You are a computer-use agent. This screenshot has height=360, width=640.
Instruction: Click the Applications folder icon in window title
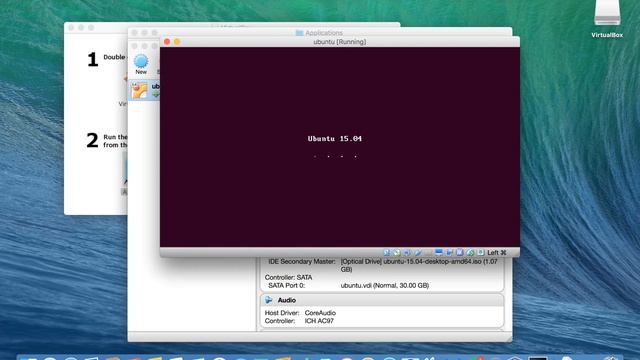tap(299, 33)
